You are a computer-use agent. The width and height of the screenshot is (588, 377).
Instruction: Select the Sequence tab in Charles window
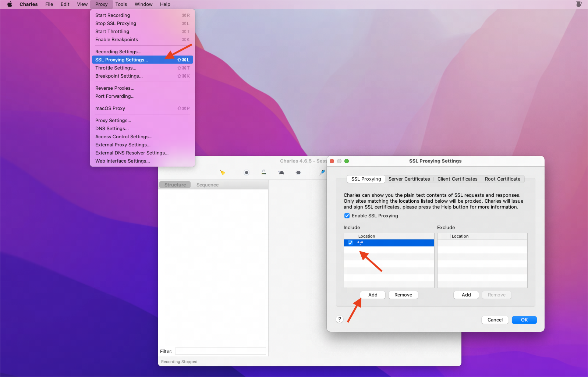pos(208,185)
